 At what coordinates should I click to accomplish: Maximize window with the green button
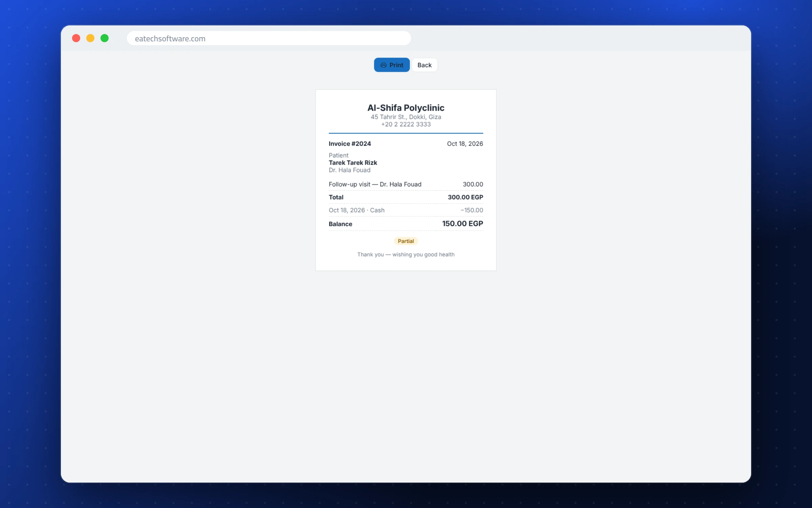[x=105, y=38]
